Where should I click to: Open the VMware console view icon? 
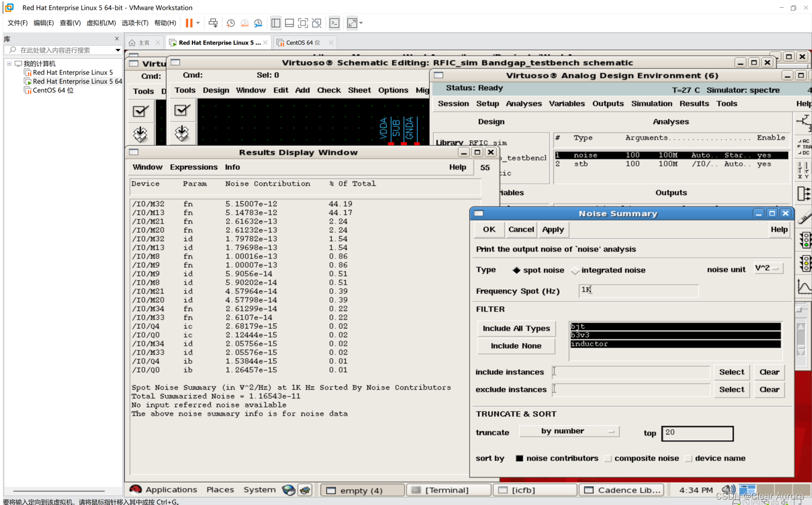pos(334,23)
